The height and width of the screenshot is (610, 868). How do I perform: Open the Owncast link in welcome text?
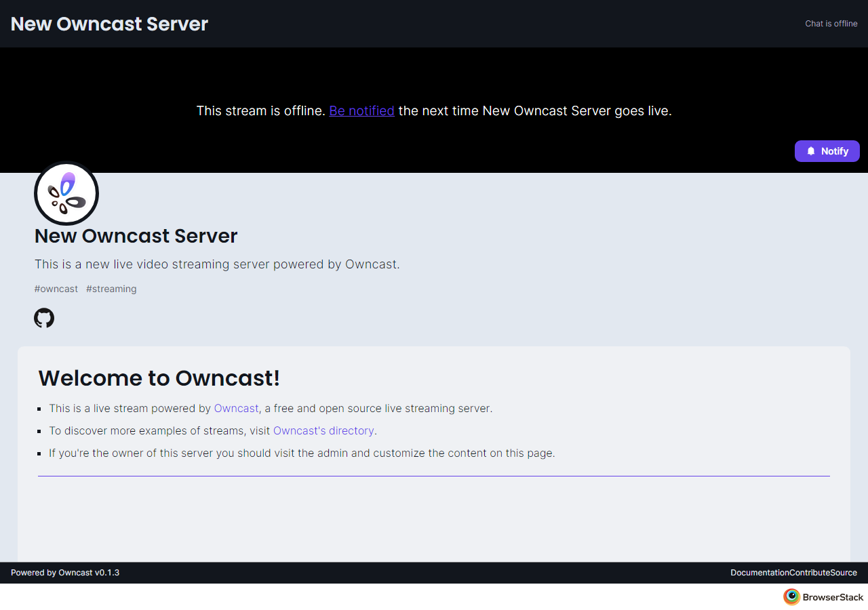point(236,409)
